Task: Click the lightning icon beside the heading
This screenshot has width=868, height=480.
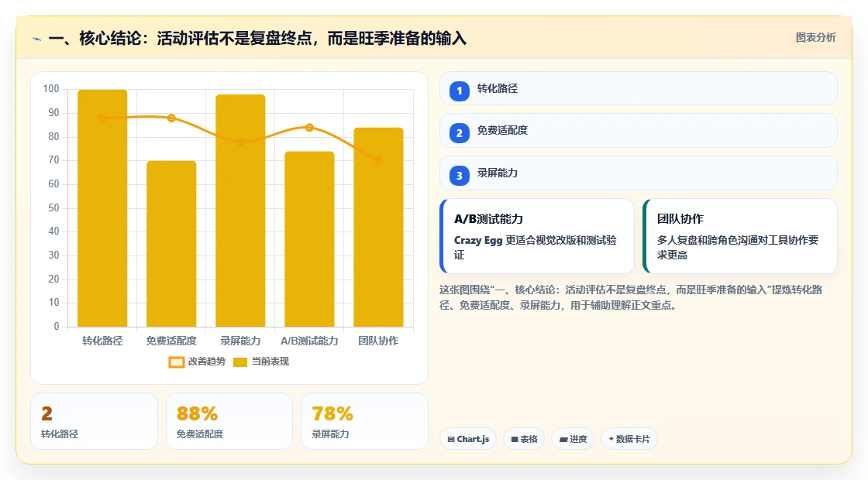Action: coord(37,39)
